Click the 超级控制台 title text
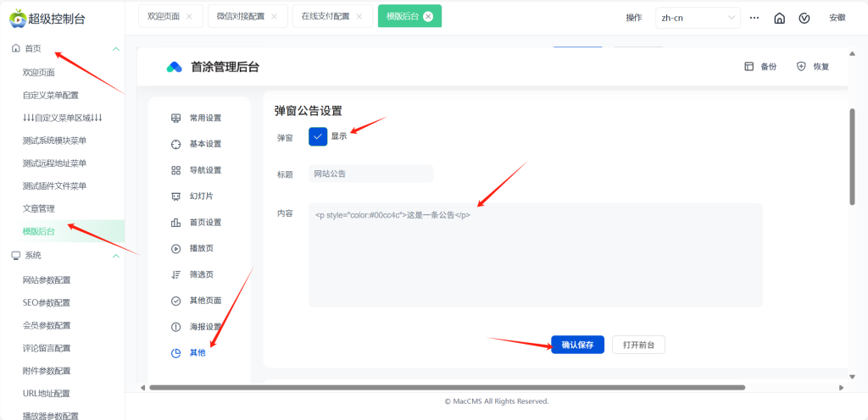 57,19
